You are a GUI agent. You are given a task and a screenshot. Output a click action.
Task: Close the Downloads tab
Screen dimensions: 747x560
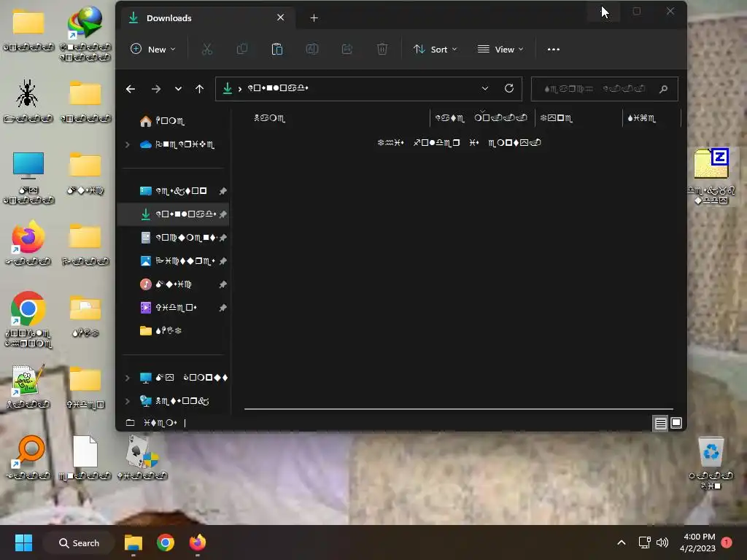pos(281,17)
